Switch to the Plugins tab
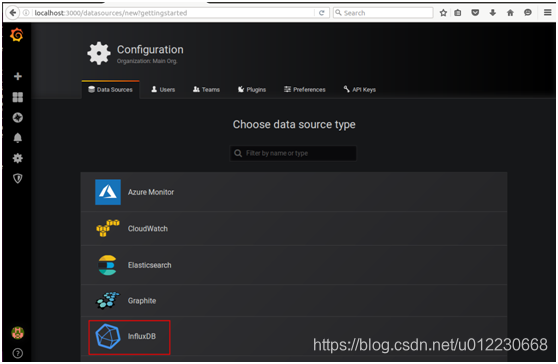Viewport: 558px width, 364px height. (x=252, y=90)
